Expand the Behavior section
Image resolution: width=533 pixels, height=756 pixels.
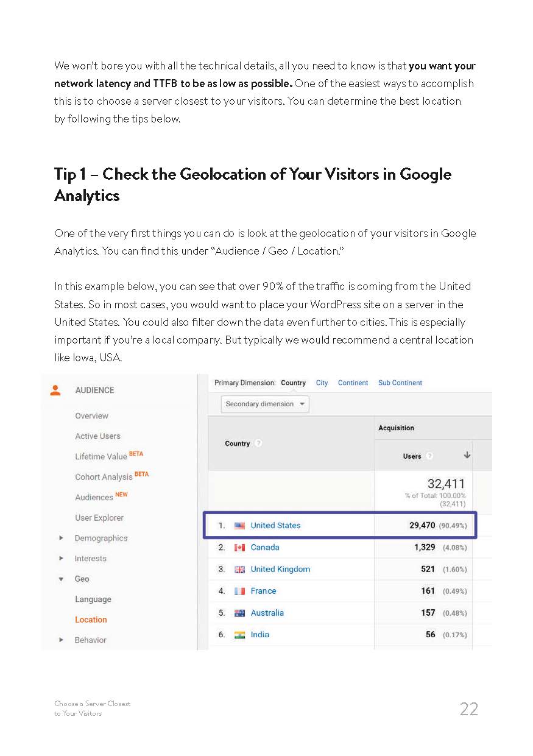61,640
